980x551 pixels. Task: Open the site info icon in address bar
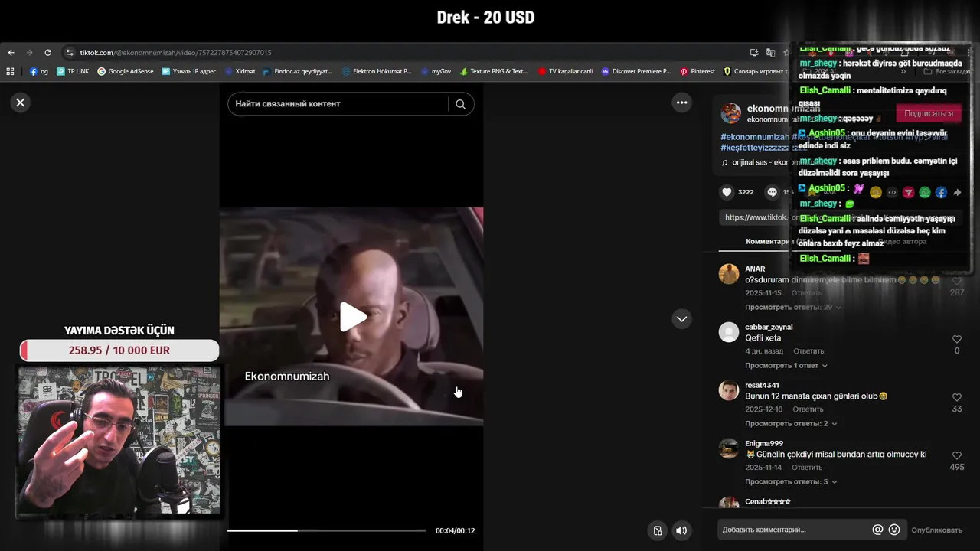[x=70, y=53]
